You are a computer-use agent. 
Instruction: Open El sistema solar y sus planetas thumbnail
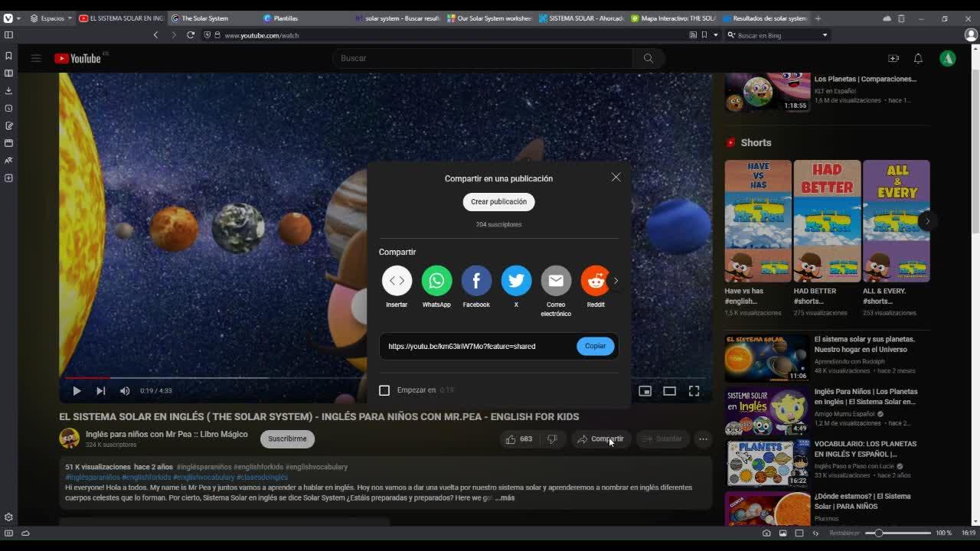point(766,358)
